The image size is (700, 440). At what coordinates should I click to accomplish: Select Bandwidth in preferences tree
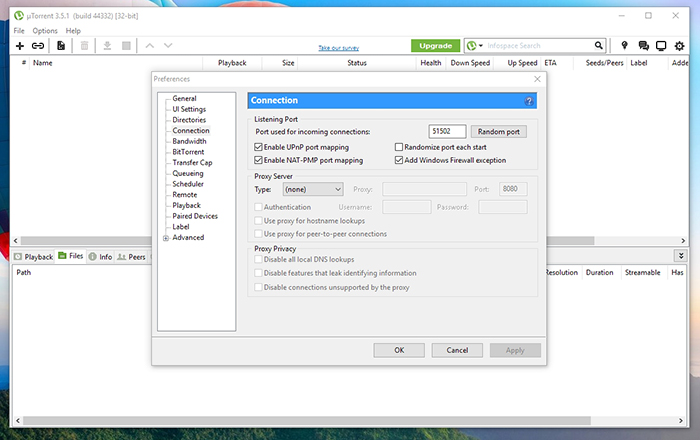click(x=189, y=141)
